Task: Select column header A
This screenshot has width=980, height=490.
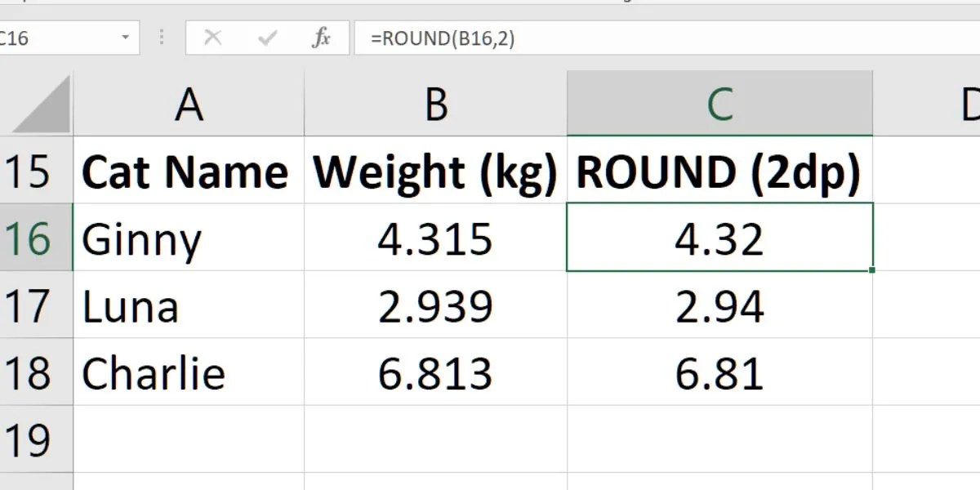Action: (188, 102)
